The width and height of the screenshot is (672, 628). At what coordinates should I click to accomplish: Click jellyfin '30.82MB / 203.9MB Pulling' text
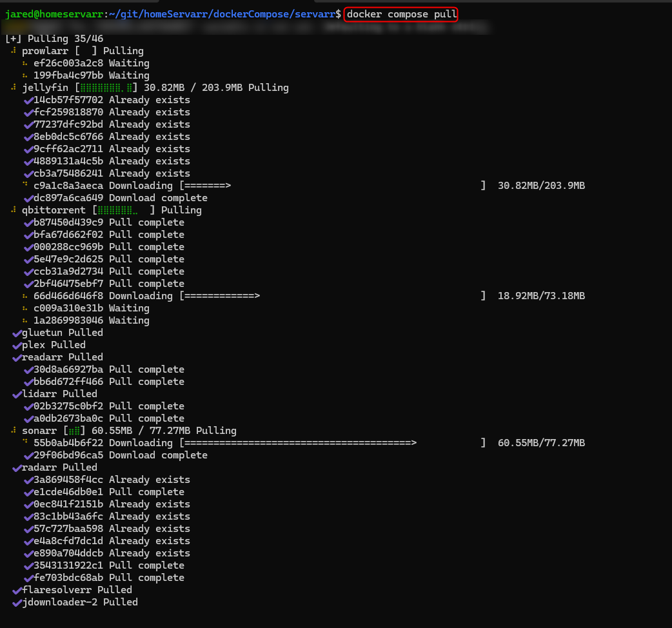[216, 88]
